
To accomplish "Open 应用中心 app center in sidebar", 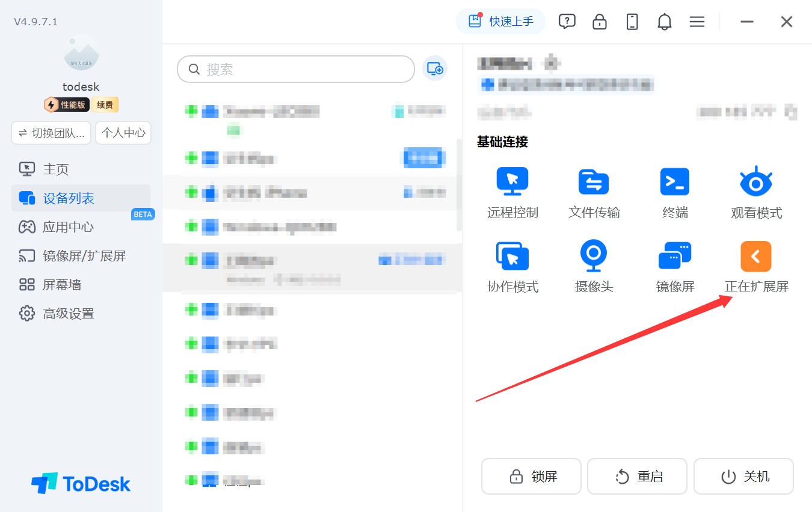I will (x=81, y=227).
